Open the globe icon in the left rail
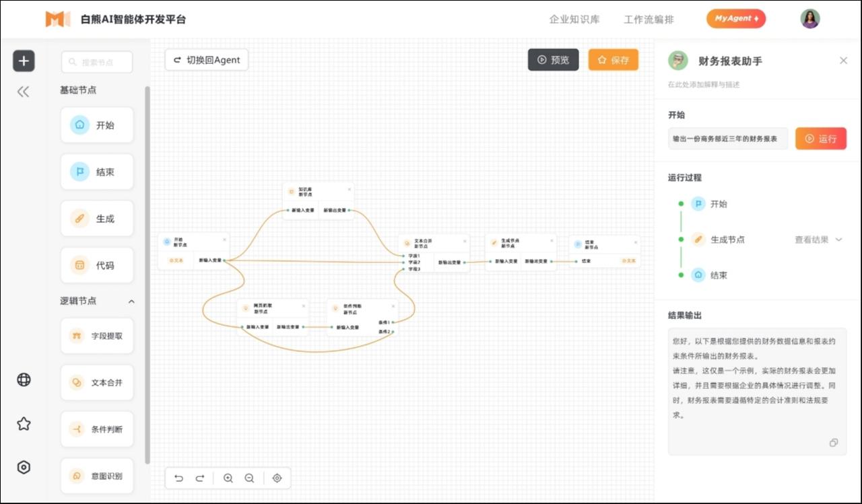 tap(24, 380)
